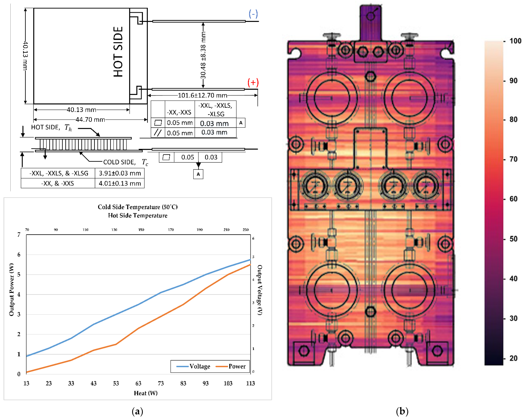Click the -XX,-XXS column header

[x=179, y=112]
